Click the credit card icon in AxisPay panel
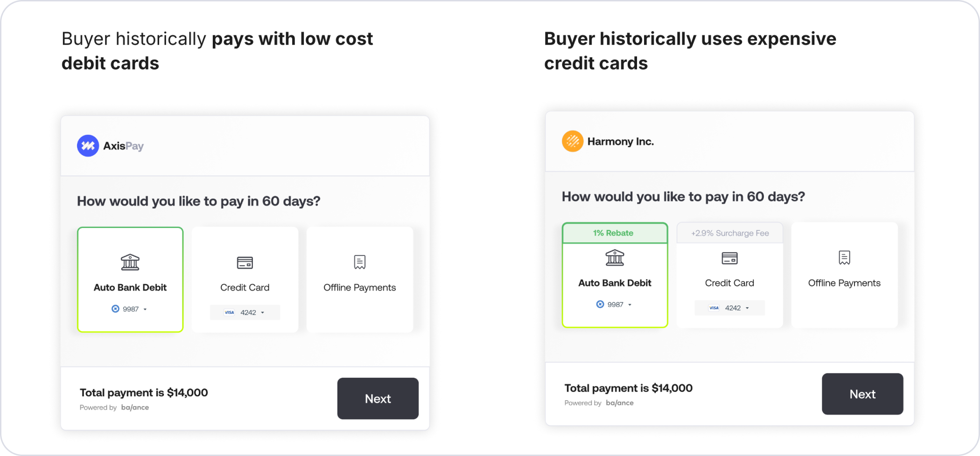This screenshot has height=456, width=980. [245, 263]
